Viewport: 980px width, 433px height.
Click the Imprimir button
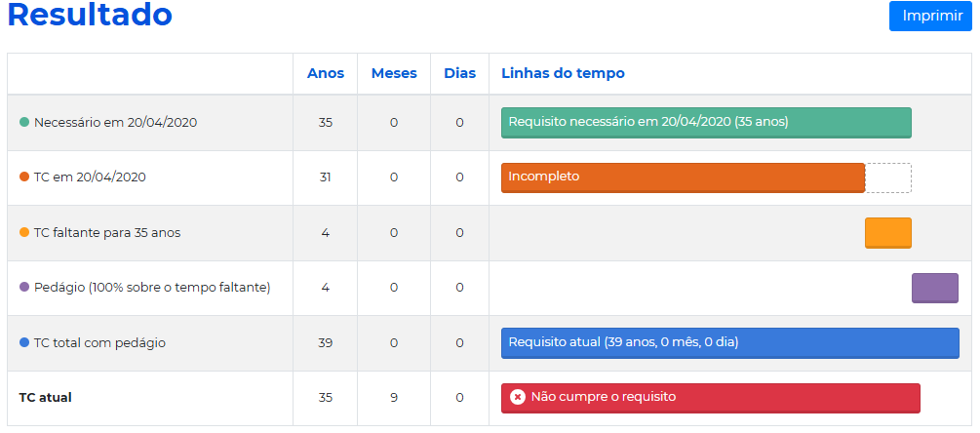(x=930, y=16)
